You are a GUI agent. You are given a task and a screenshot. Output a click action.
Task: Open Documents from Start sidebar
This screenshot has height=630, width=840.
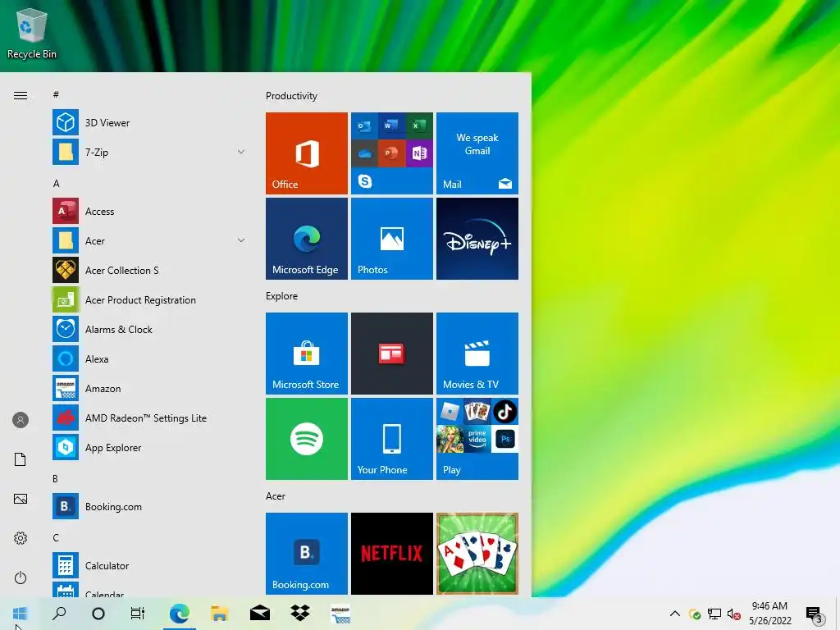(x=21, y=459)
